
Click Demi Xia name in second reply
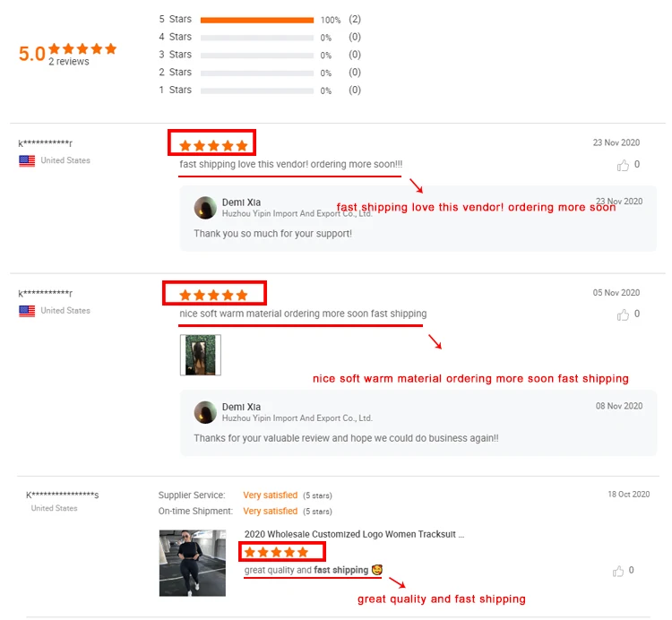point(241,407)
